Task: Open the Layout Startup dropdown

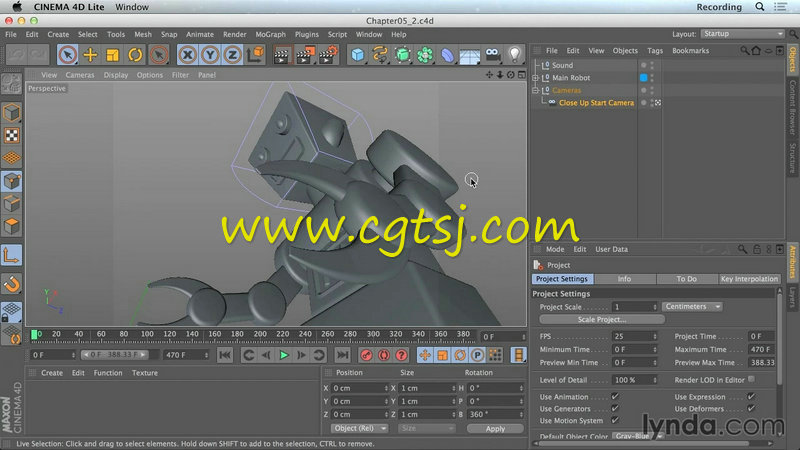Action: coord(742,34)
